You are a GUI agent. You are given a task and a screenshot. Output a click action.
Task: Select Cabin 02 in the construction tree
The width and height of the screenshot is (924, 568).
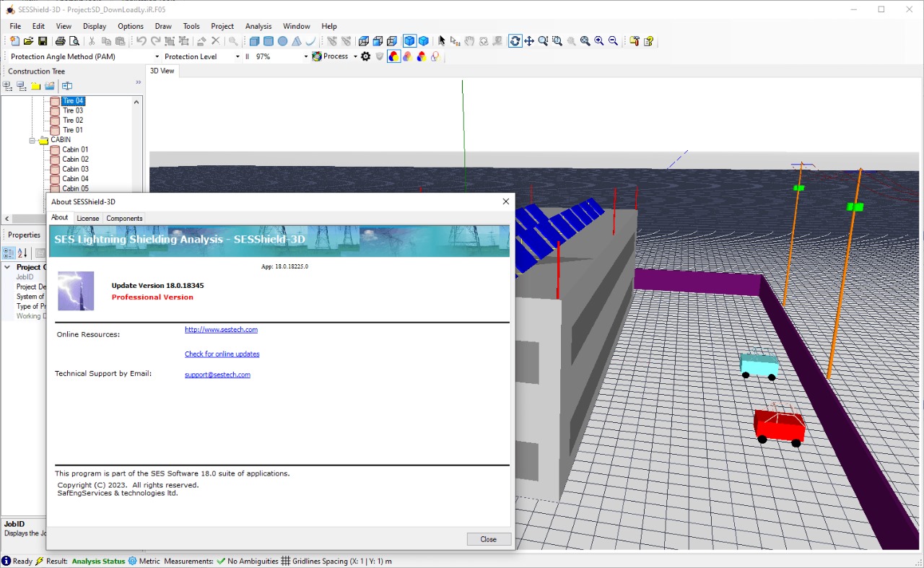tap(75, 160)
